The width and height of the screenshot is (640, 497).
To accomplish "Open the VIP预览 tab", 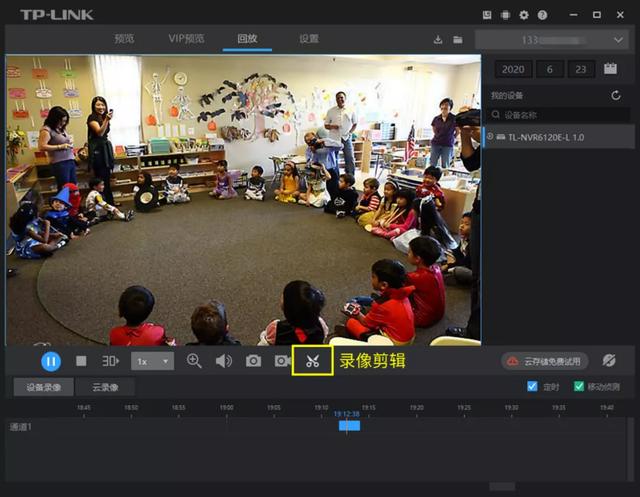I will click(x=186, y=39).
